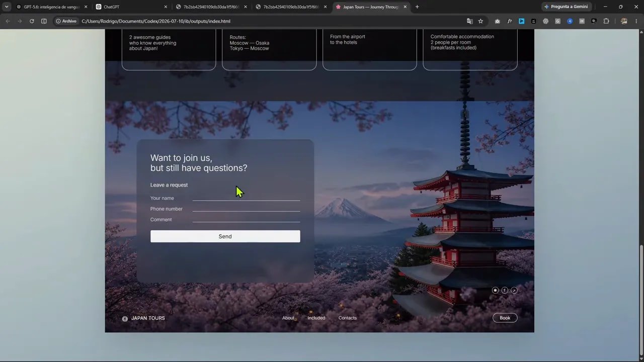This screenshot has width=644, height=362.
Task: Click the 'Want to join us' heading
Action: (199, 163)
